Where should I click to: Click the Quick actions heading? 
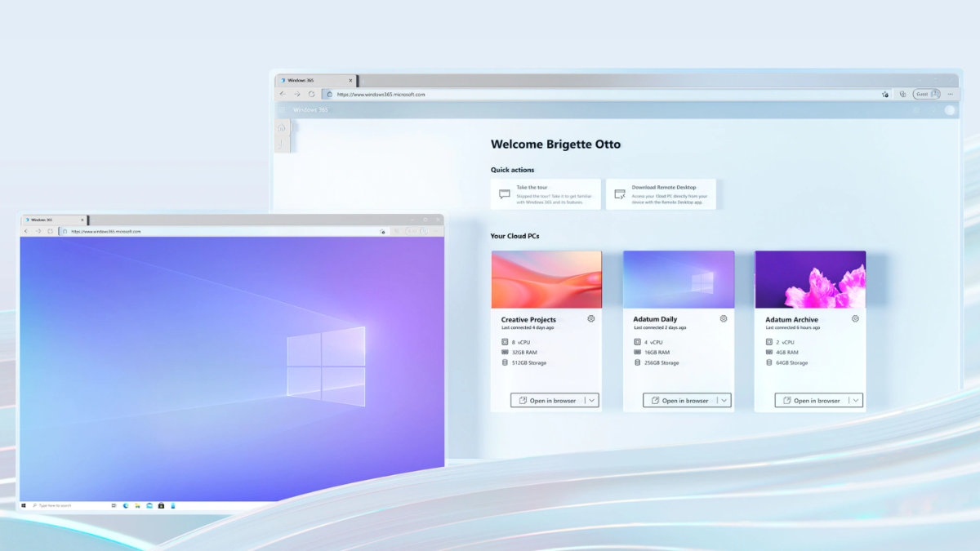[512, 170]
